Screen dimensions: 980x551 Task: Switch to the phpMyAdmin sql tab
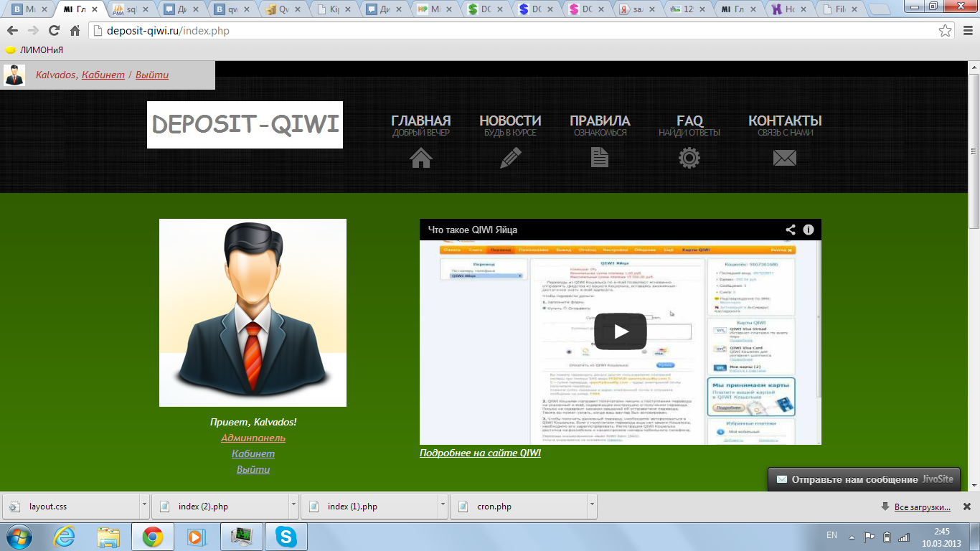pyautogui.click(x=131, y=10)
